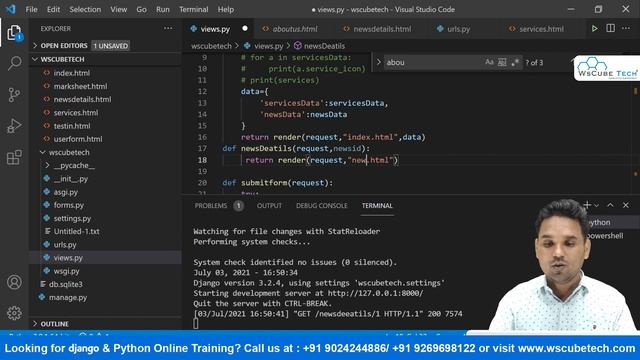Open the Extensions view
Image resolution: width=640 pixels, height=360 pixels.
click(x=14, y=157)
